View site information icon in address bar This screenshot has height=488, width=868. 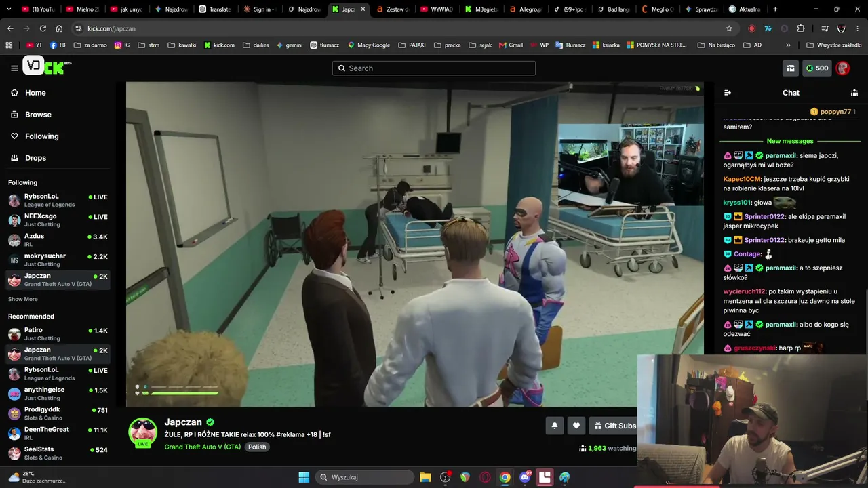pyautogui.click(x=79, y=28)
